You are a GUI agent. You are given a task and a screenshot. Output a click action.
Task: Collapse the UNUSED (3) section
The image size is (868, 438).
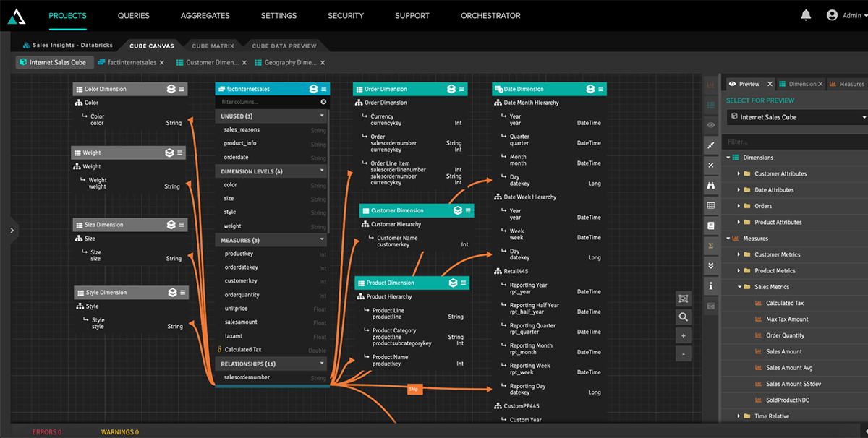click(x=322, y=116)
